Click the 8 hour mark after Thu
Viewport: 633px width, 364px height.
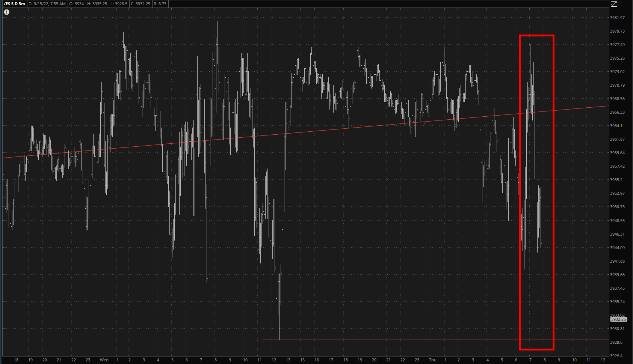click(x=544, y=360)
